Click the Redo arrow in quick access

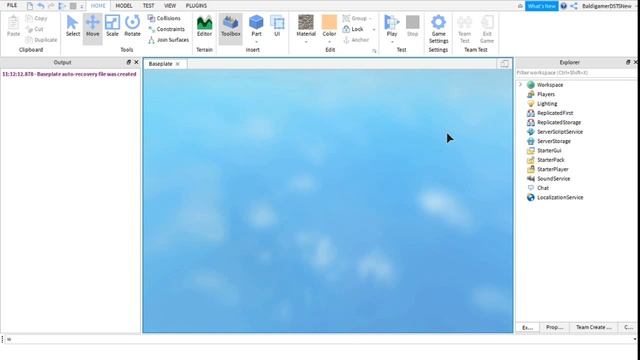point(51,6)
